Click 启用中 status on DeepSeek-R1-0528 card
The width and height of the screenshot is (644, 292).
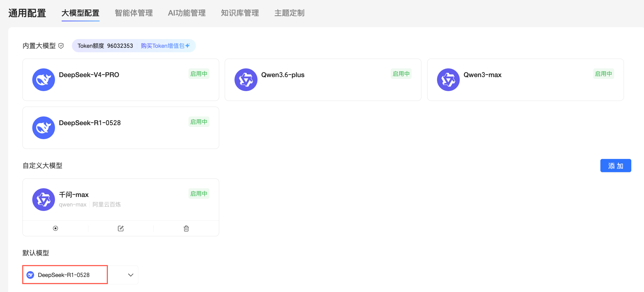pyautogui.click(x=199, y=122)
